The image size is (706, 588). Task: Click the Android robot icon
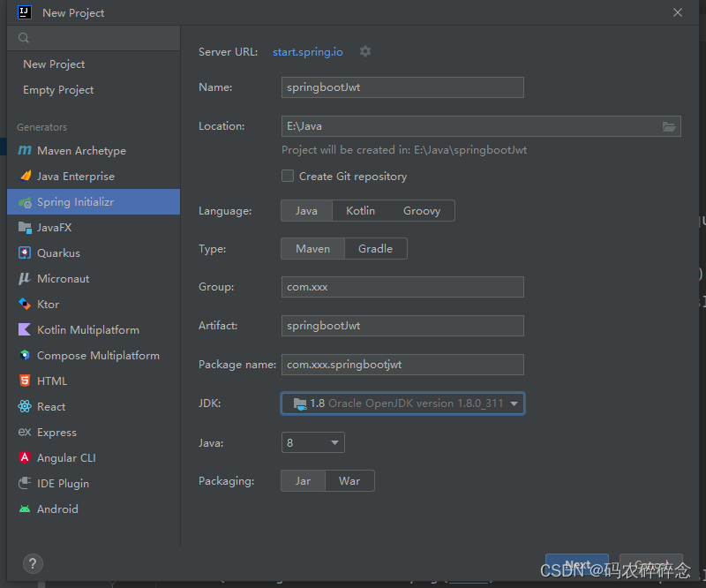click(25, 509)
